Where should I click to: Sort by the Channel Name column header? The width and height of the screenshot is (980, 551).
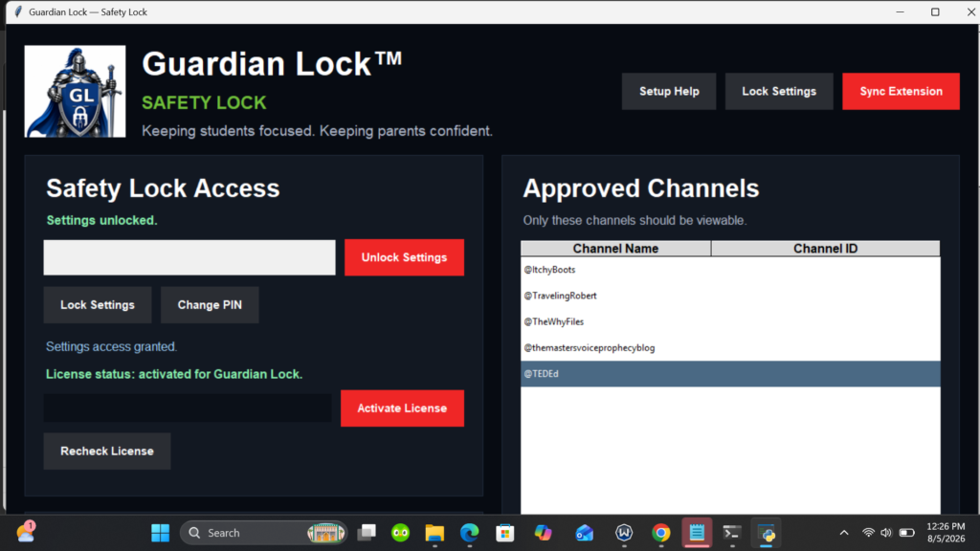[615, 249]
